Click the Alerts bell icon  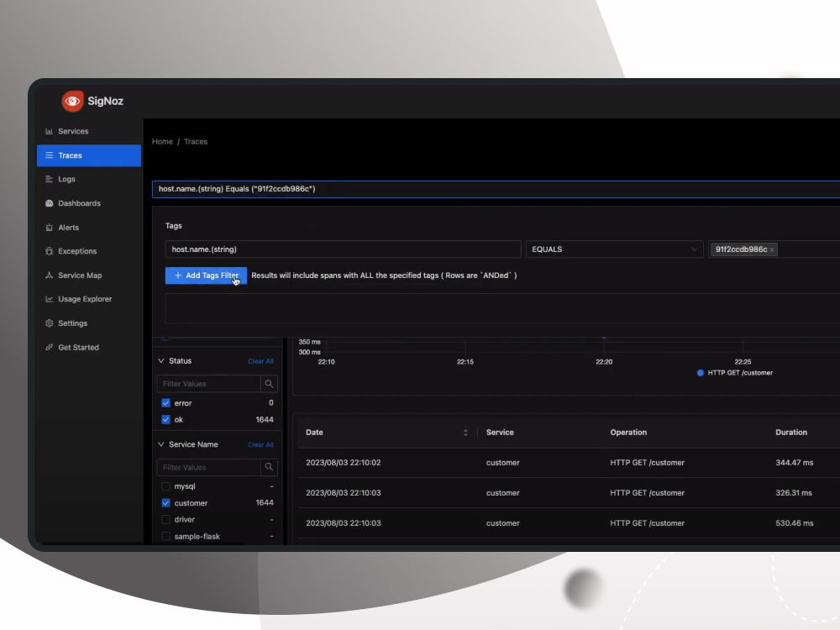point(50,227)
